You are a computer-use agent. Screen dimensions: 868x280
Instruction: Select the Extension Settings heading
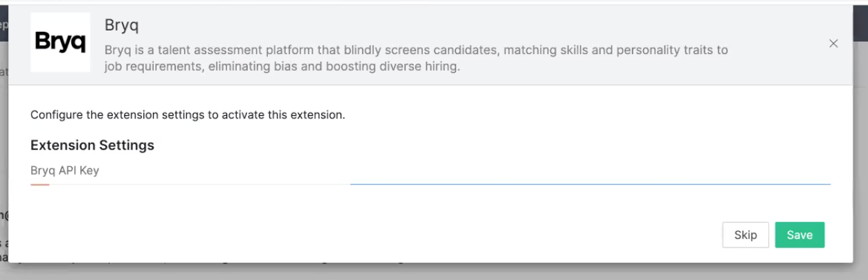click(x=92, y=146)
